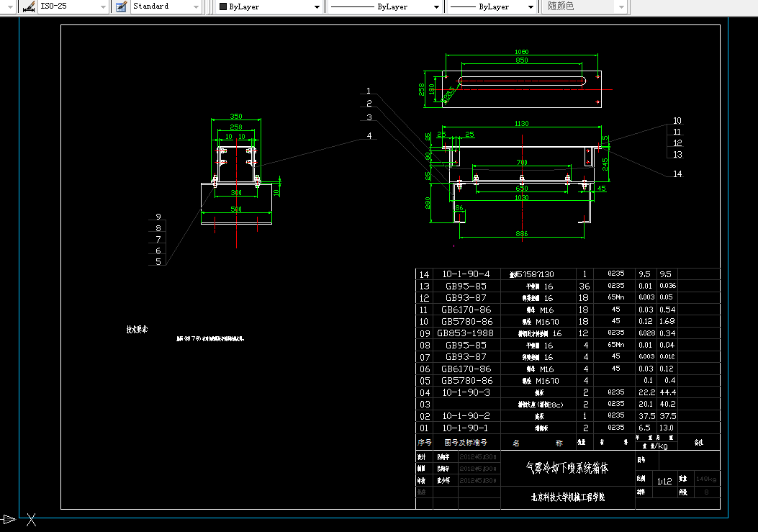Click the 1:12 scale value in title block
Screen dimensions: 758x532
[x=664, y=479]
